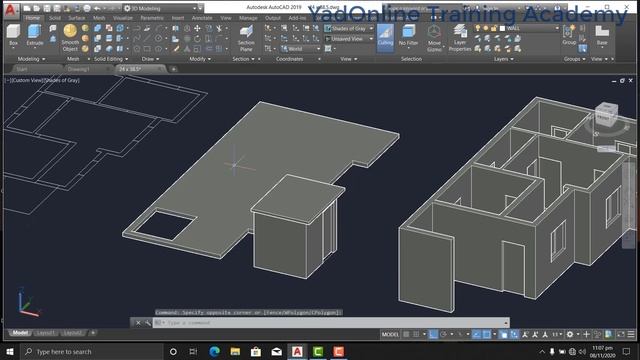The width and height of the screenshot is (640, 360).
Task: Click the Undo arrow in quick access toolbar
Action: (x=97, y=8)
